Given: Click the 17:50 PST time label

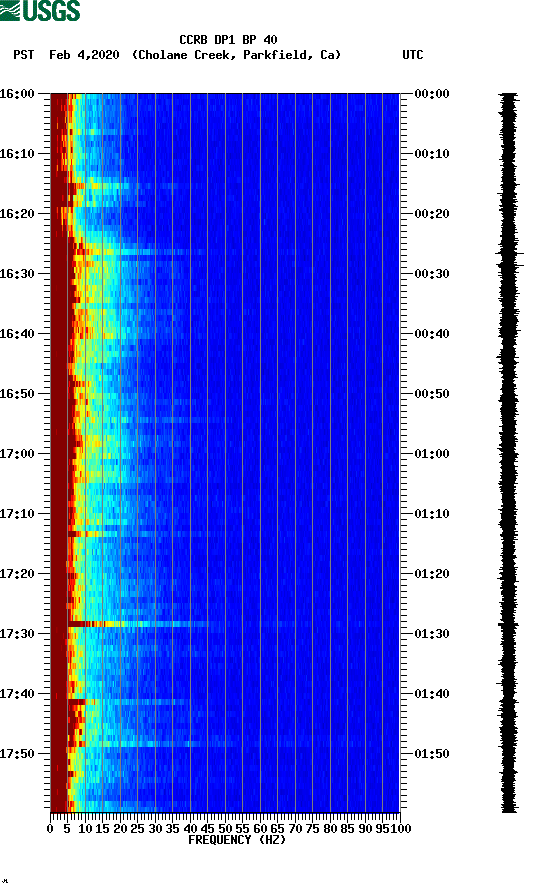Looking at the screenshot, I should tap(17, 754).
